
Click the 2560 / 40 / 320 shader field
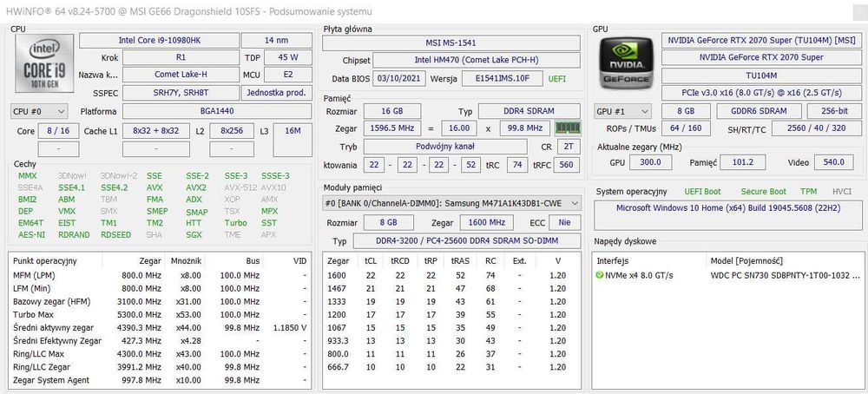coord(817,128)
